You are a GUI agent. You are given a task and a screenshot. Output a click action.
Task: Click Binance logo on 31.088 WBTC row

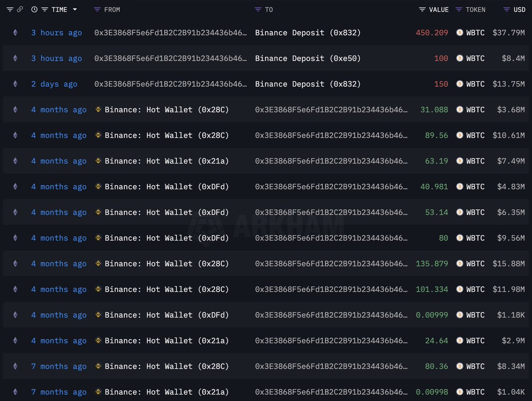click(98, 109)
